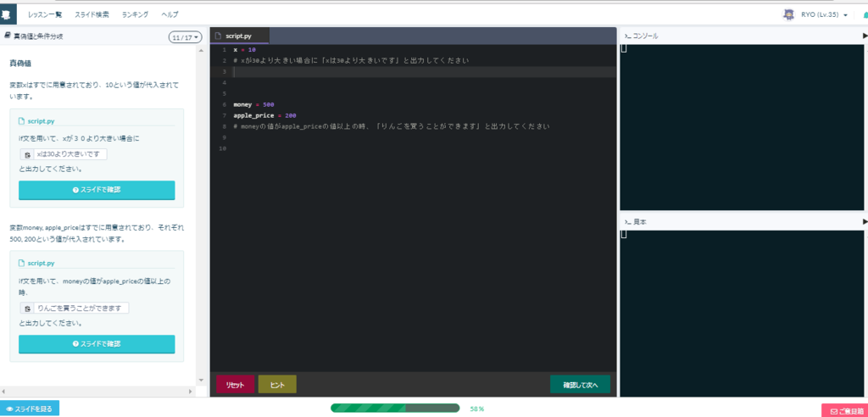Click empty editor line 9
868x417 pixels.
pyautogui.click(x=424, y=137)
